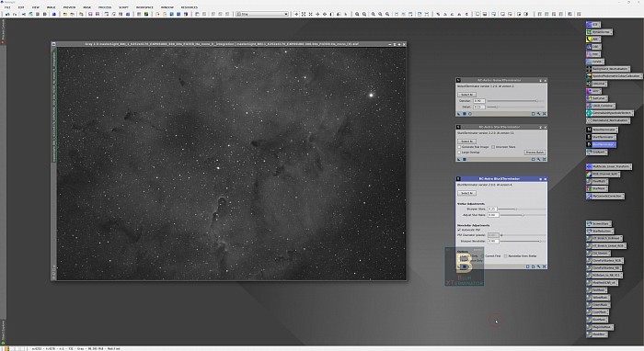Open the Multiscale_Linear_Transform process icon
The image size is (644, 351).
609,166
